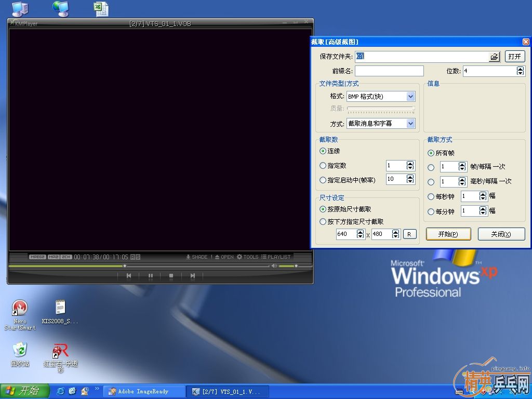
Task: Launch Internet Explorer from quick launch
Action: (x=60, y=391)
